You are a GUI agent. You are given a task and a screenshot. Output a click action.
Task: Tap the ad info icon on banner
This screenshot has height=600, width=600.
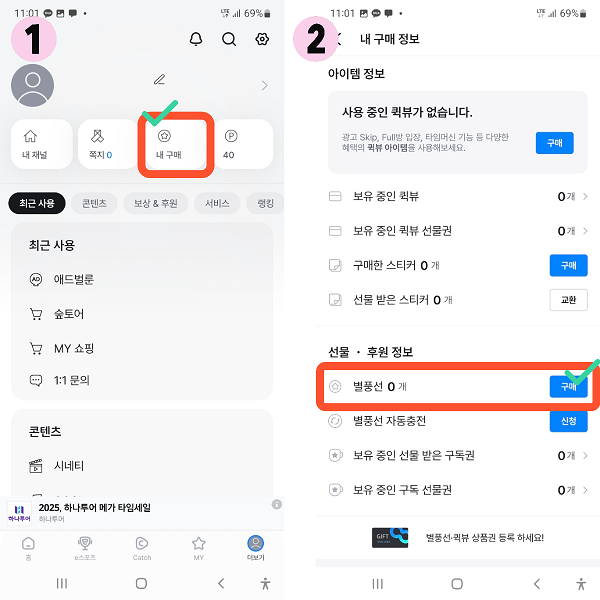click(277, 504)
